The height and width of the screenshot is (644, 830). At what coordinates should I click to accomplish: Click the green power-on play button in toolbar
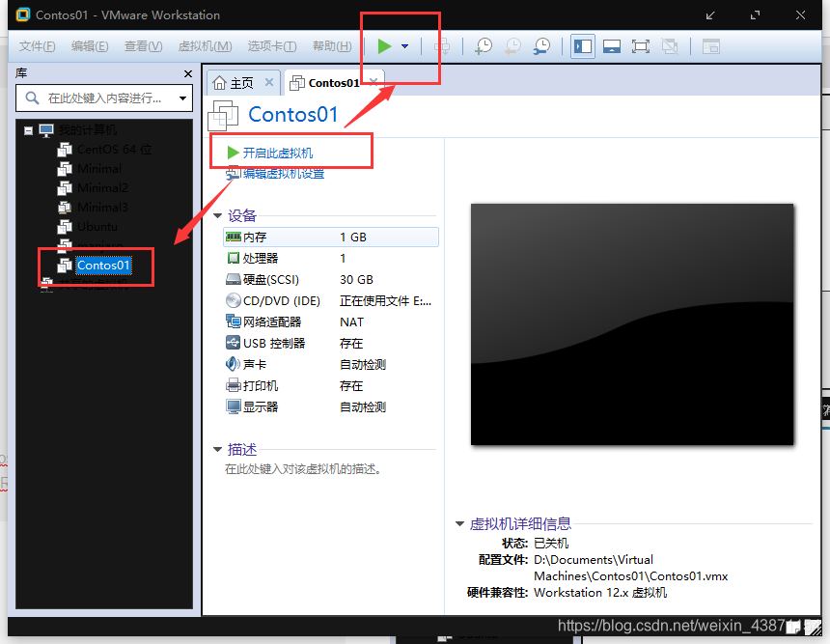coord(384,46)
